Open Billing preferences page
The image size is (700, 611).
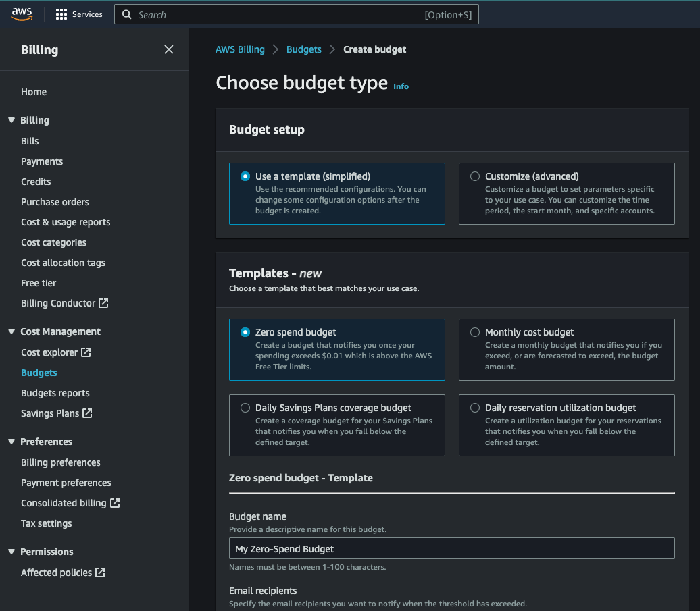61,463
